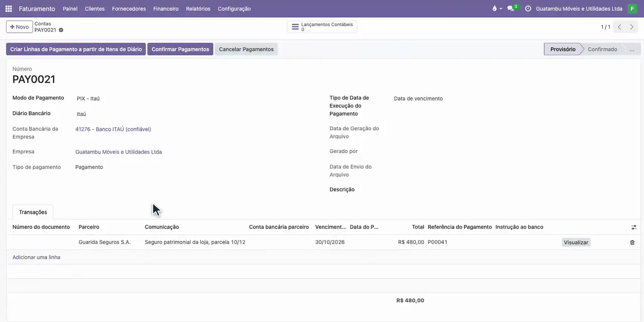Sort by Total column header
644x322 pixels.
click(418, 227)
